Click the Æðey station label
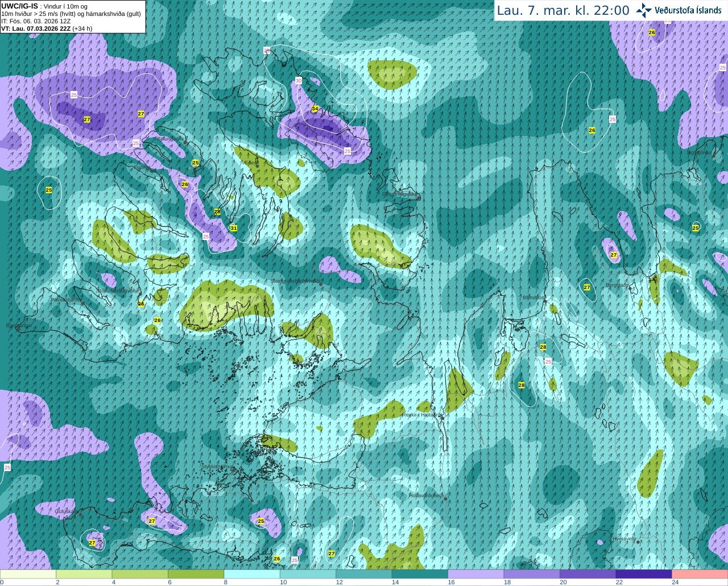 pos(250,162)
